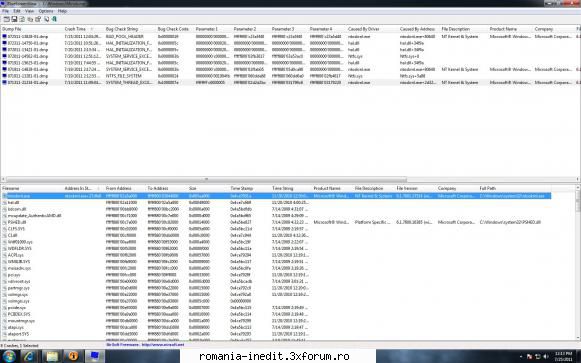This screenshot has width=581, height=363.
Task: Sort by Bug Check Code column
Action: point(175,29)
